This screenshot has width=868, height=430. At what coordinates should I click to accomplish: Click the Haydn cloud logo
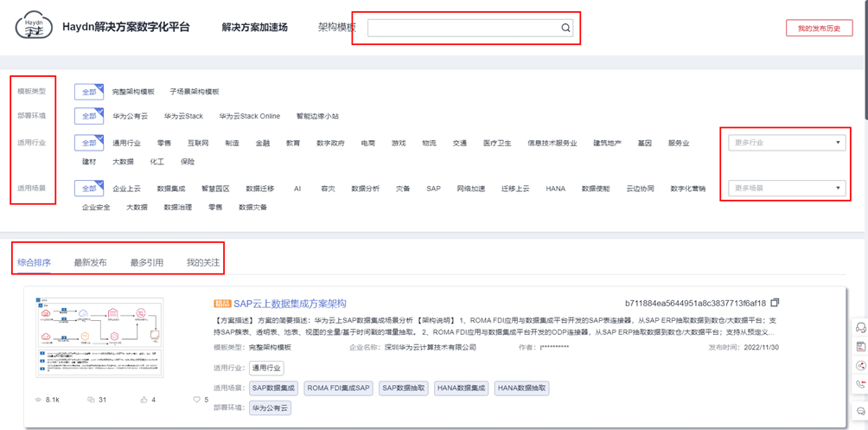point(34,27)
